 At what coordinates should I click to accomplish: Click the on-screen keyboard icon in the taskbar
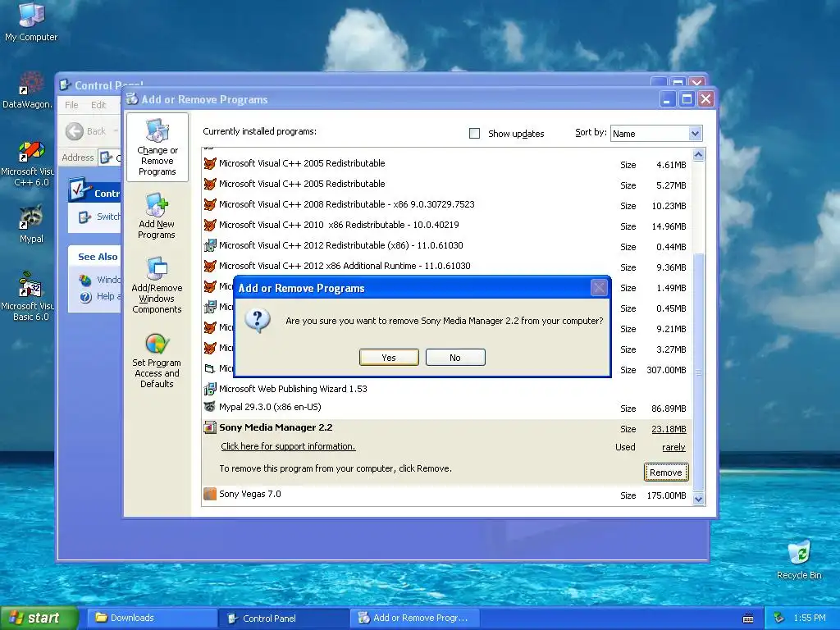748,619
